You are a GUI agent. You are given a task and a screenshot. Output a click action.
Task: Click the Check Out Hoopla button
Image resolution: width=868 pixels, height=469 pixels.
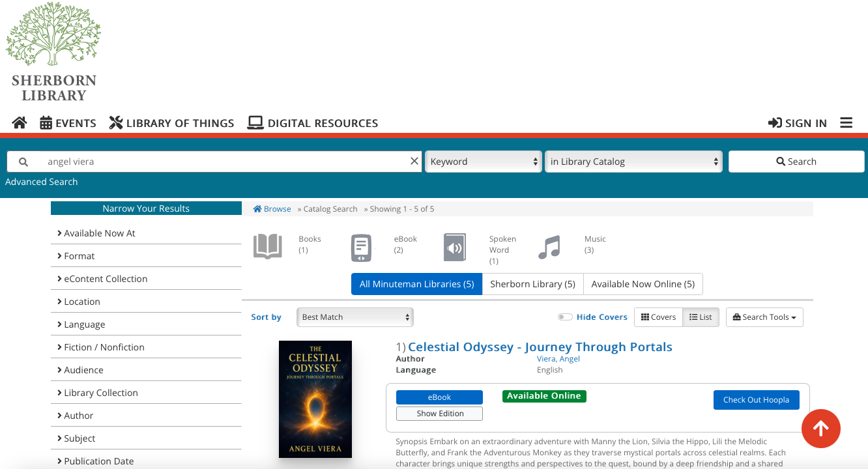[756, 400]
